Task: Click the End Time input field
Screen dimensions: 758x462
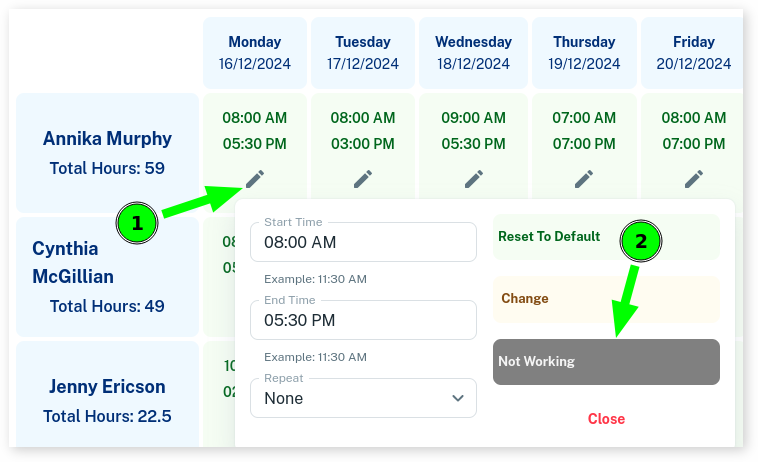Action: [363, 320]
